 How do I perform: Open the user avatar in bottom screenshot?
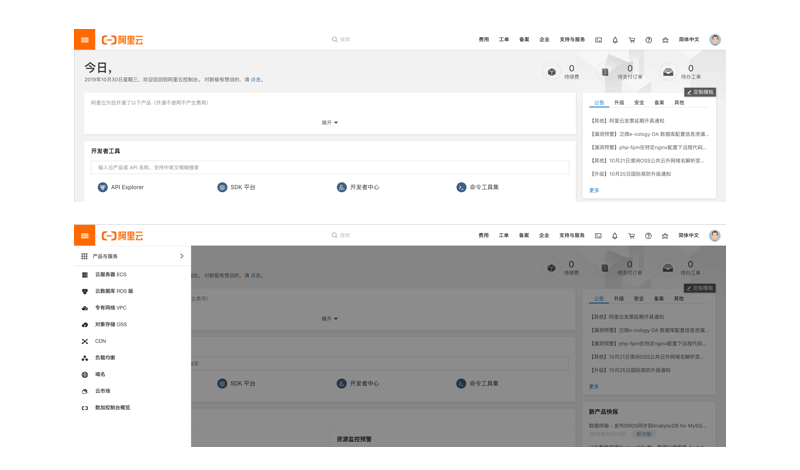[x=715, y=236]
